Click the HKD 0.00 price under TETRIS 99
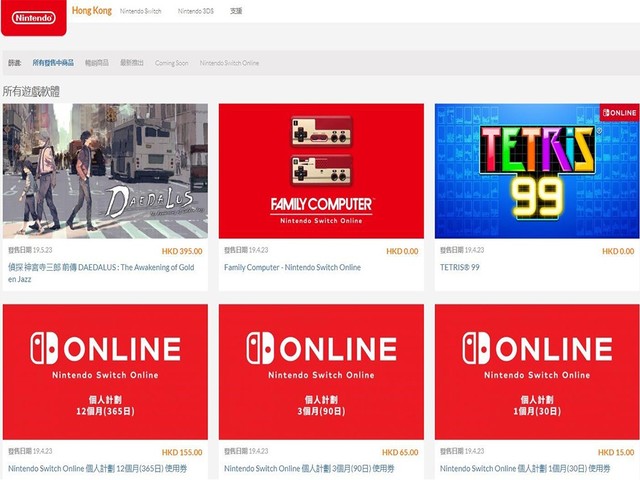The image size is (640, 480). pyautogui.click(x=618, y=251)
